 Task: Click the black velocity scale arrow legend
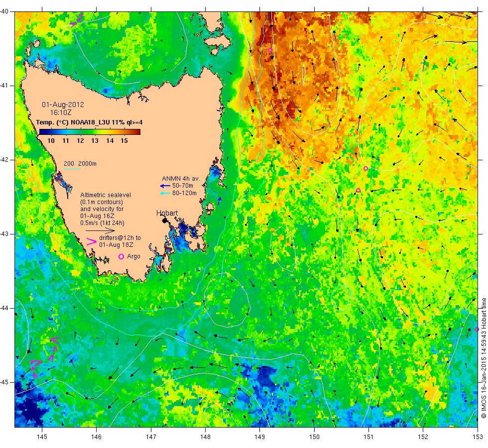coord(100,230)
